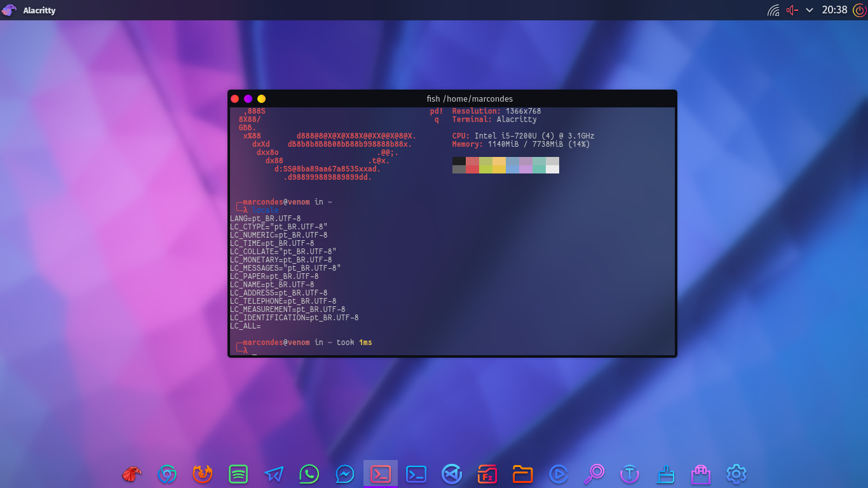Open the network indicator in the tray
868x488 pixels.
[x=773, y=10]
